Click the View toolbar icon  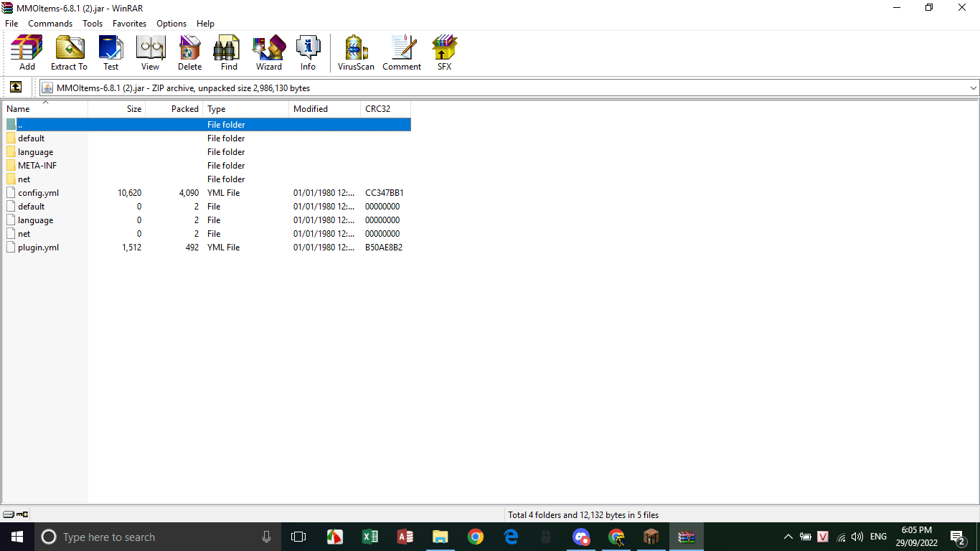150,53
